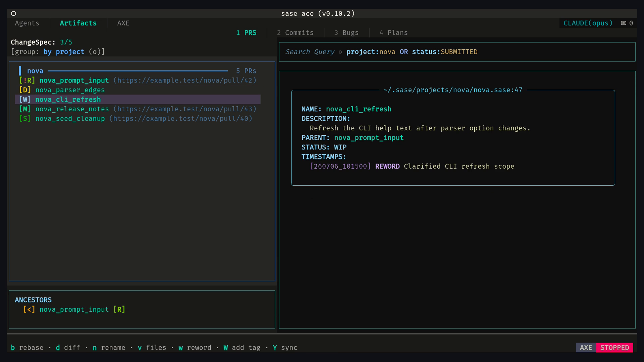Click the timestamp [260706_101500]

pos(340,167)
